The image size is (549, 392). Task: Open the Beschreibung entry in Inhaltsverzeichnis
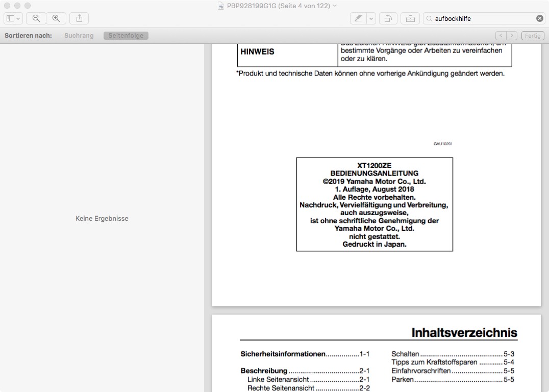pyautogui.click(x=264, y=371)
